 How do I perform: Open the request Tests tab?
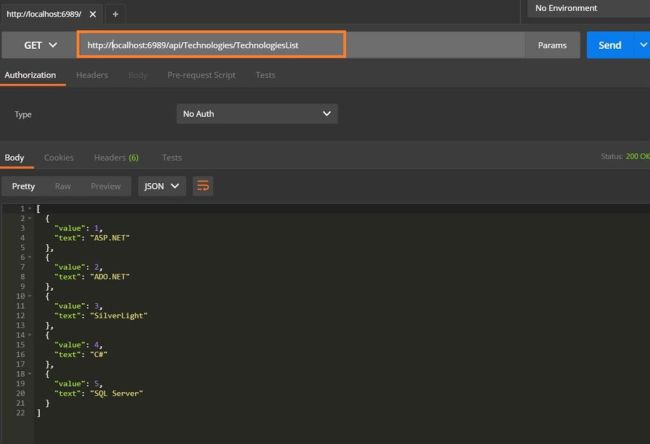265,75
